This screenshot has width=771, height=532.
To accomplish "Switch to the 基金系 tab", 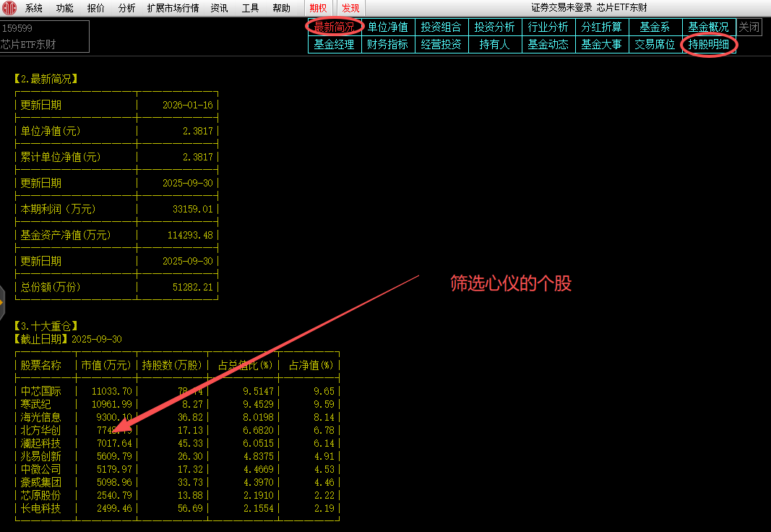I will tap(655, 27).
